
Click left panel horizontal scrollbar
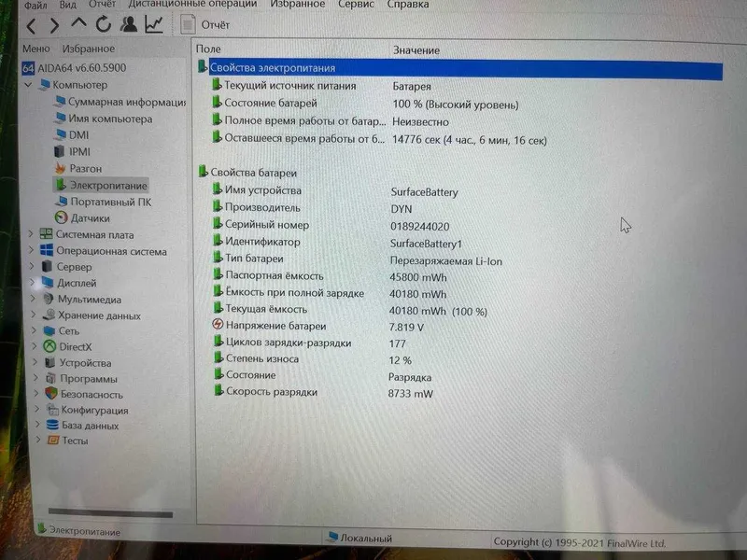pos(110,513)
